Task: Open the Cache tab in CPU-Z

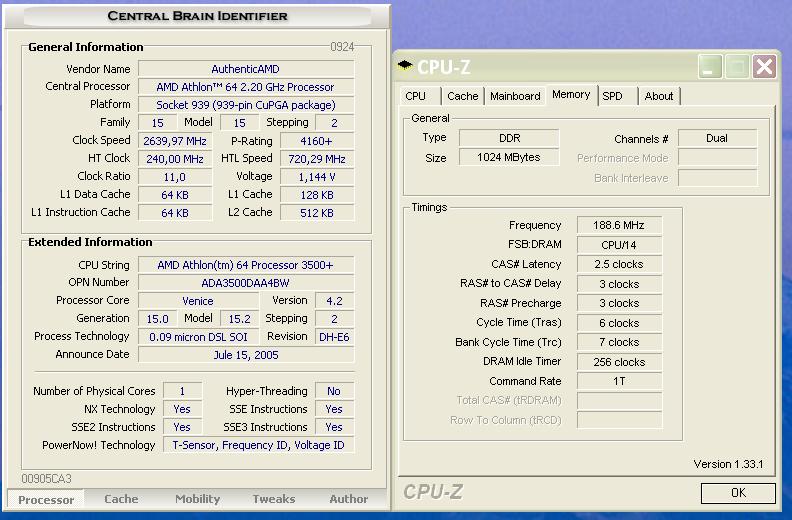Action: coord(462,96)
